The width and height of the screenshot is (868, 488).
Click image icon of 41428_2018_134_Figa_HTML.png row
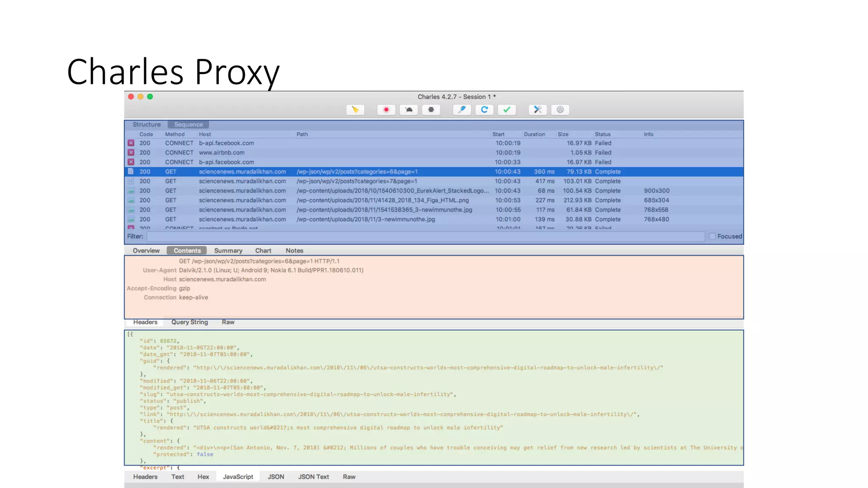click(131, 200)
